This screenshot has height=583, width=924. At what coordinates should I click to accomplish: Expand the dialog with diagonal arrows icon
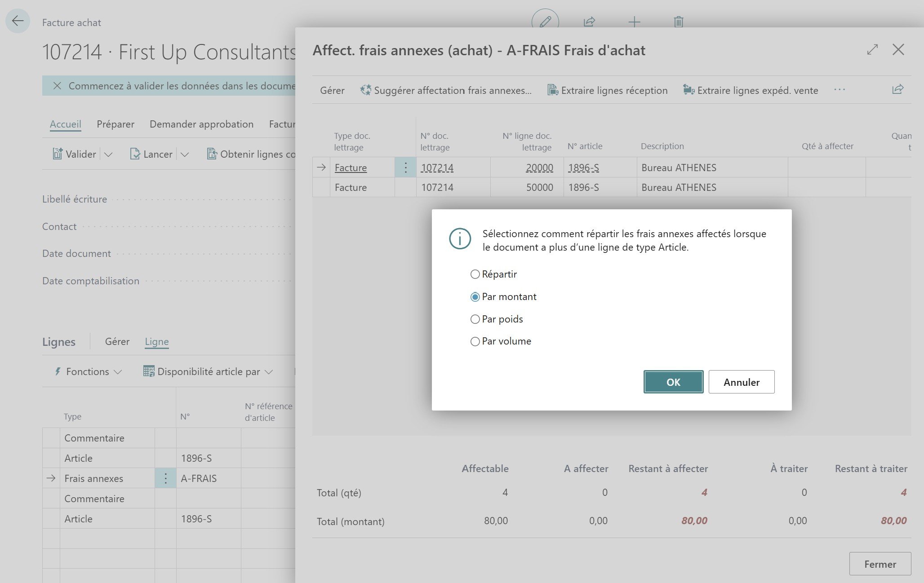(872, 49)
